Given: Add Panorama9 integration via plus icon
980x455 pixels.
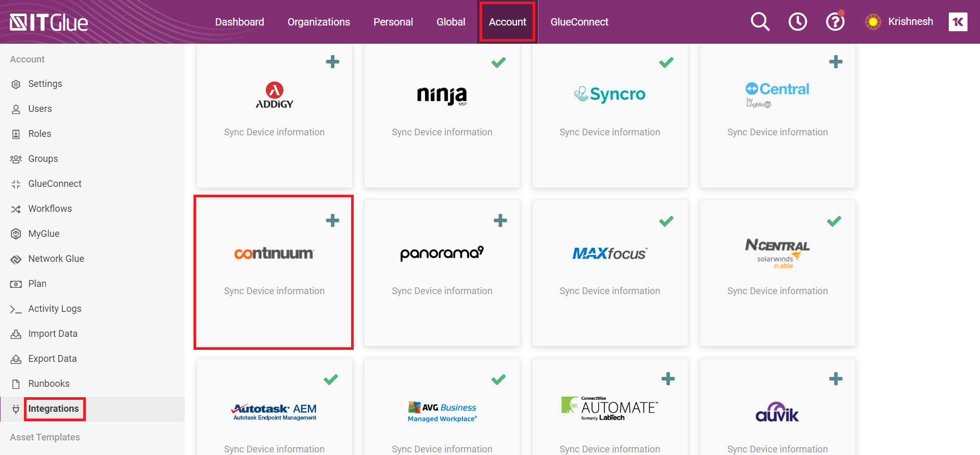Looking at the screenshot, I should point(500,221).
